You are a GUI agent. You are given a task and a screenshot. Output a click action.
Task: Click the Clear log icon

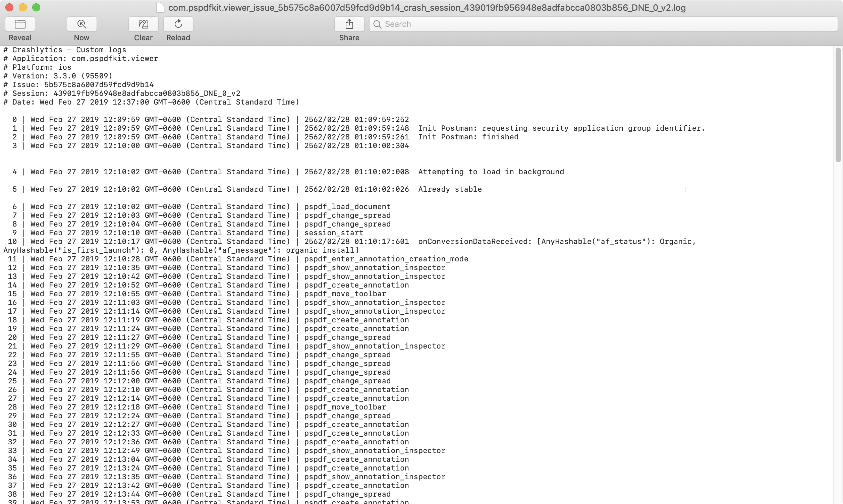(x=143, y=24)
